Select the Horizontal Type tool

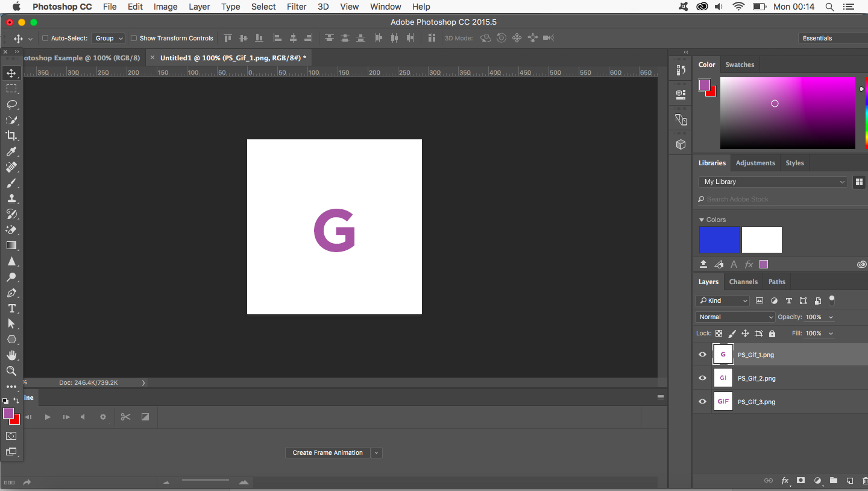(x=11, y=308)
